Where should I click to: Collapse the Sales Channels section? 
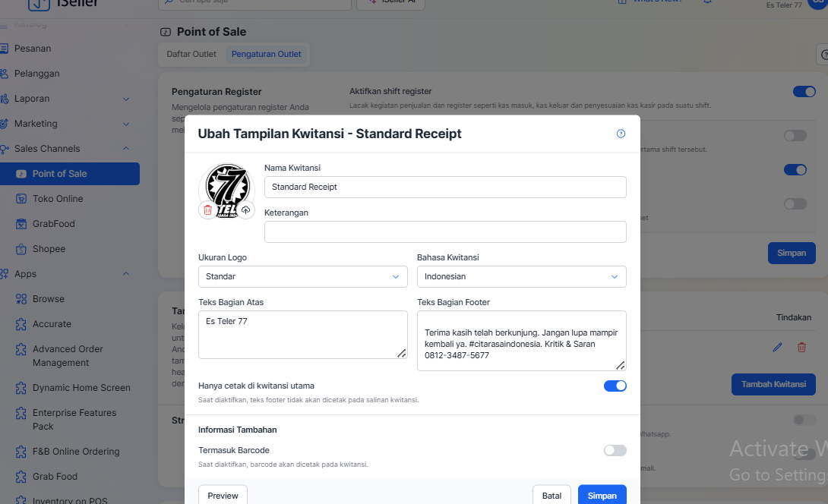click(126, 149)
